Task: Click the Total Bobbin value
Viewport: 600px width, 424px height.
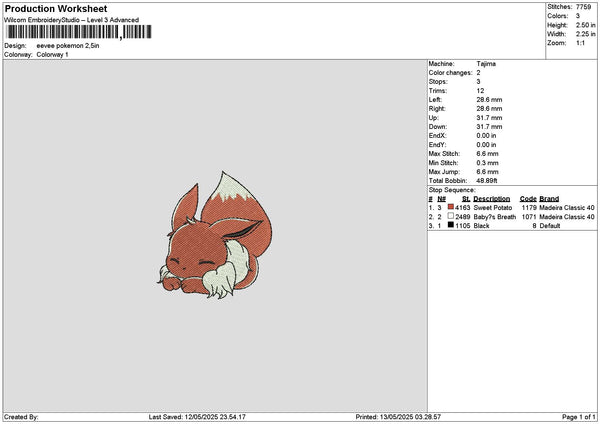Action: pyautogui.click(x=487, y=181)
